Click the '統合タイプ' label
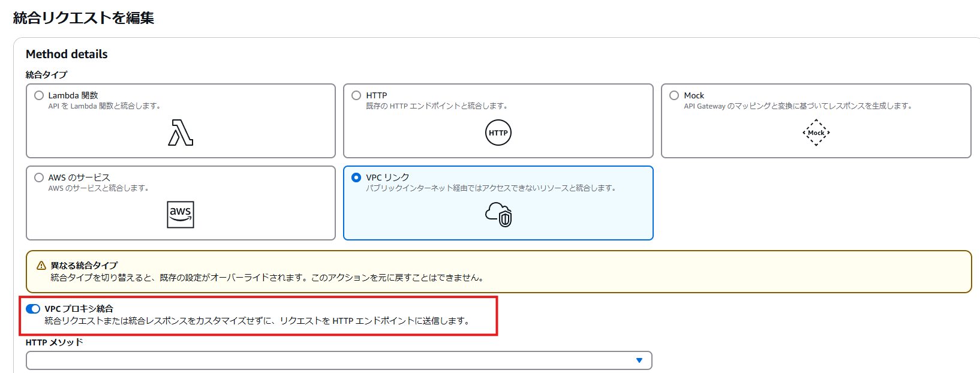Screen dimensions: 980x373 tap(46, 75)
